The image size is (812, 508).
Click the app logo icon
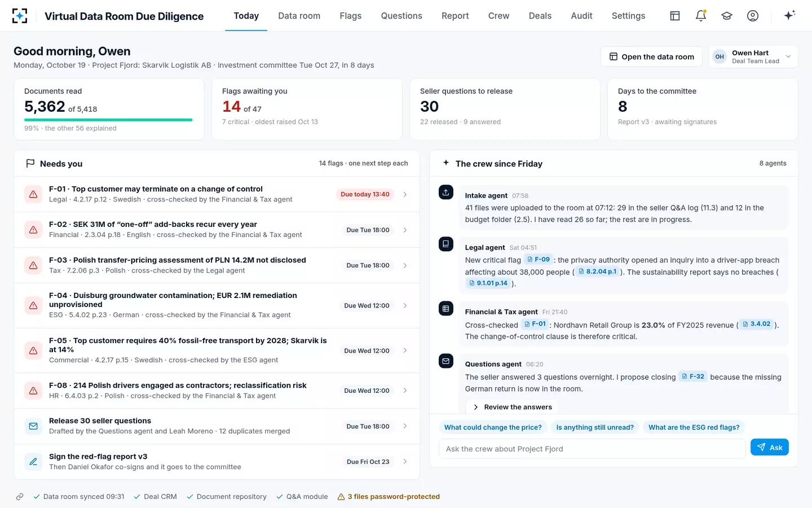point(20,16)
